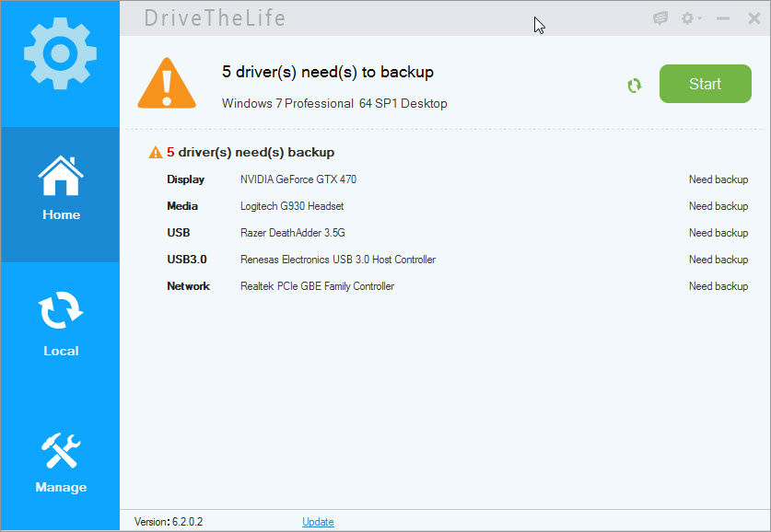Click the DriveTheLife gear logo

[60, 53]
